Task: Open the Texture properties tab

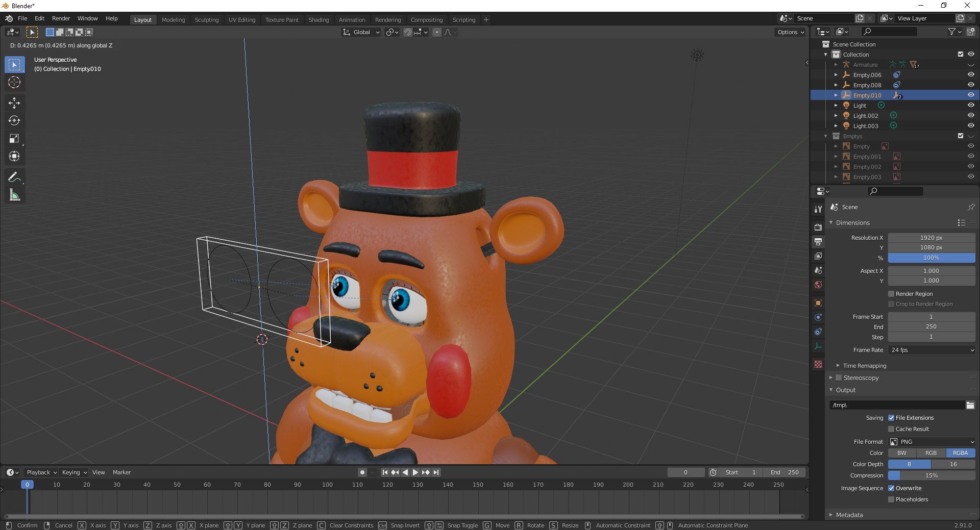Action: (x=818, y=364)
